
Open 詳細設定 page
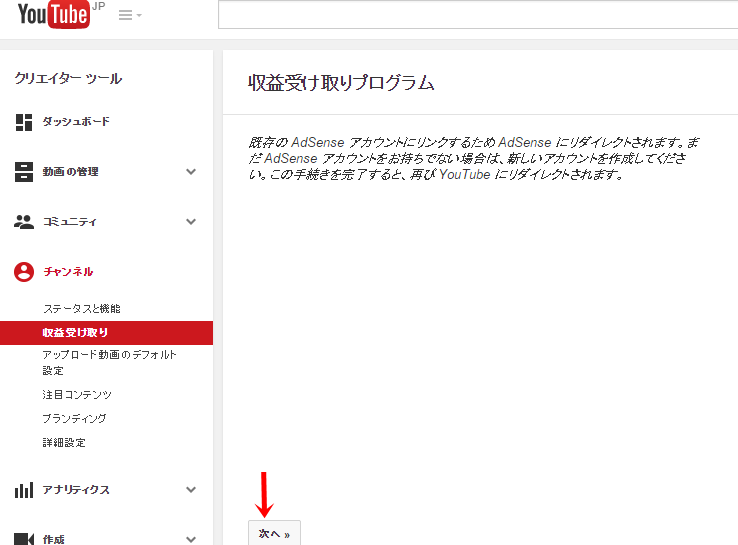point(64,442)
